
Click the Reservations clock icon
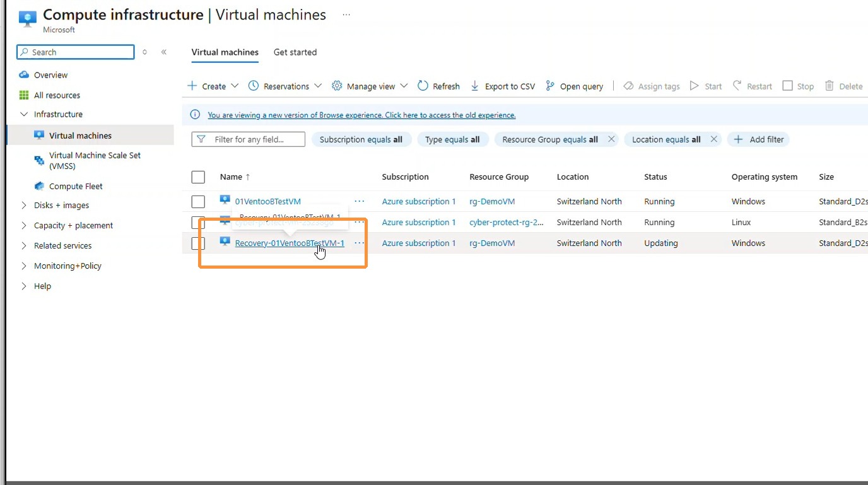(x=254, y=86)
